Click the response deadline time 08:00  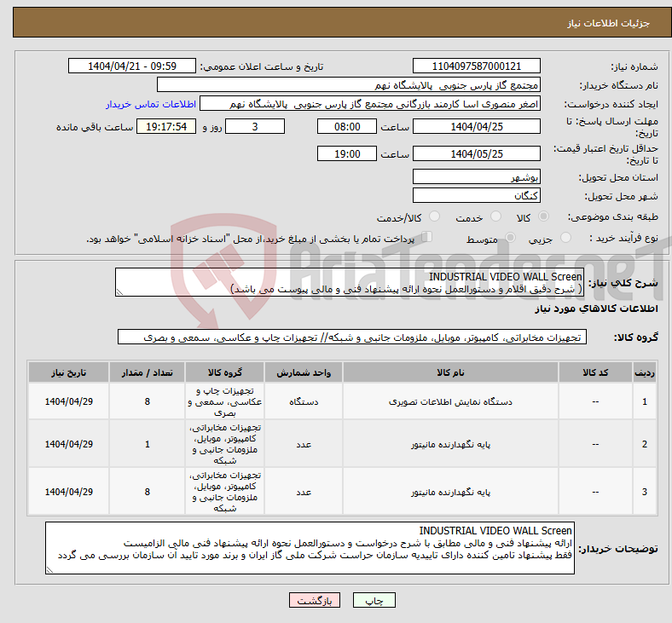click(347, 126)
